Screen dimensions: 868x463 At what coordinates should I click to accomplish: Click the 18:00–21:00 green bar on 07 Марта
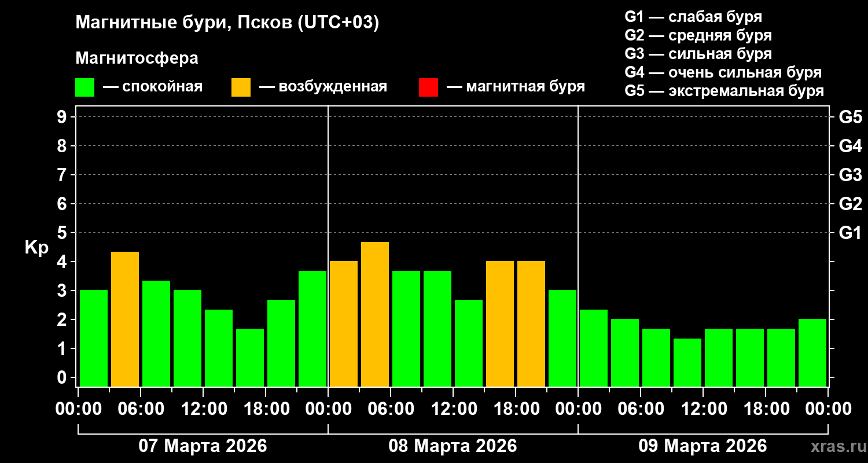pos(281,343)
